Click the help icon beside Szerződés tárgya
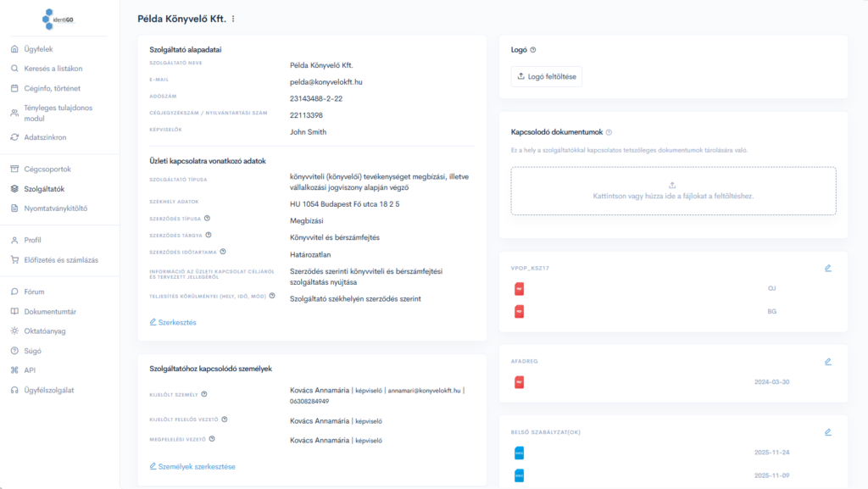Image resolution: width=868 pixels, height=489 pixels. coord(209,235)
